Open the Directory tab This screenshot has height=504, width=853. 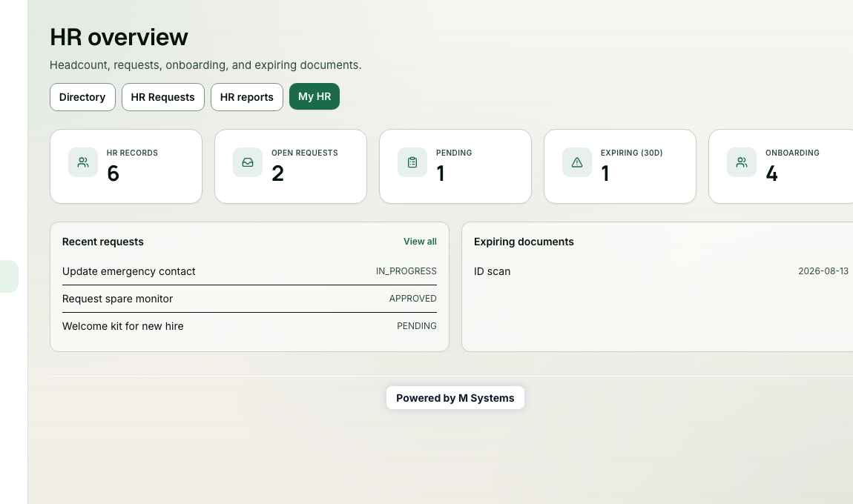(82, 97)
